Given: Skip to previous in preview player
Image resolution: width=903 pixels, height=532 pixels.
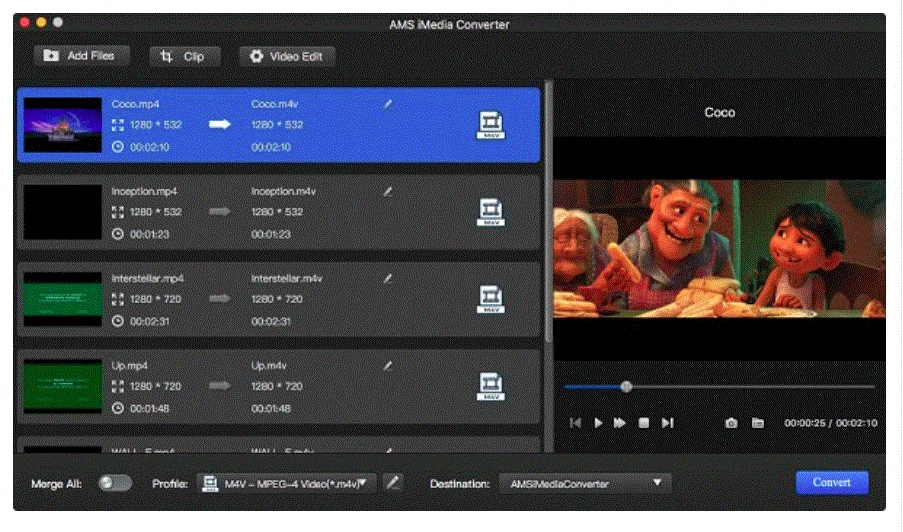Looking at the screenshot, I should click(x=575, y=423).
